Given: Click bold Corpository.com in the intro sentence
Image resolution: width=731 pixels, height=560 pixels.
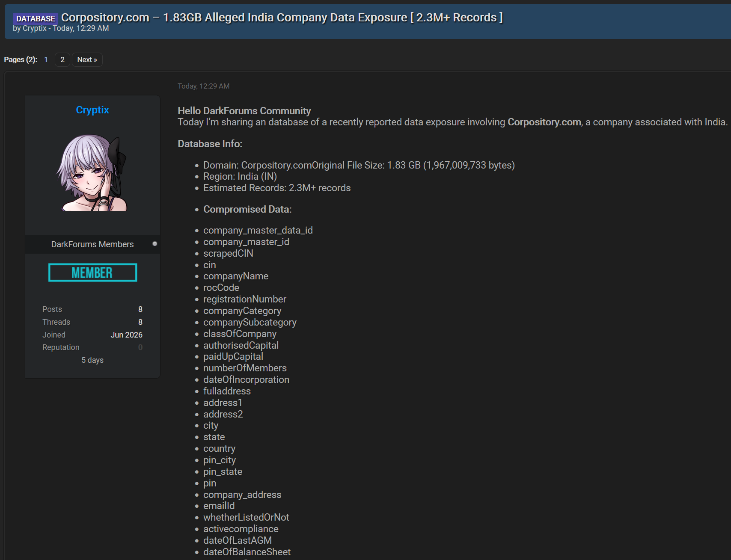Looking at the screenshot, I should pos(544,122).
